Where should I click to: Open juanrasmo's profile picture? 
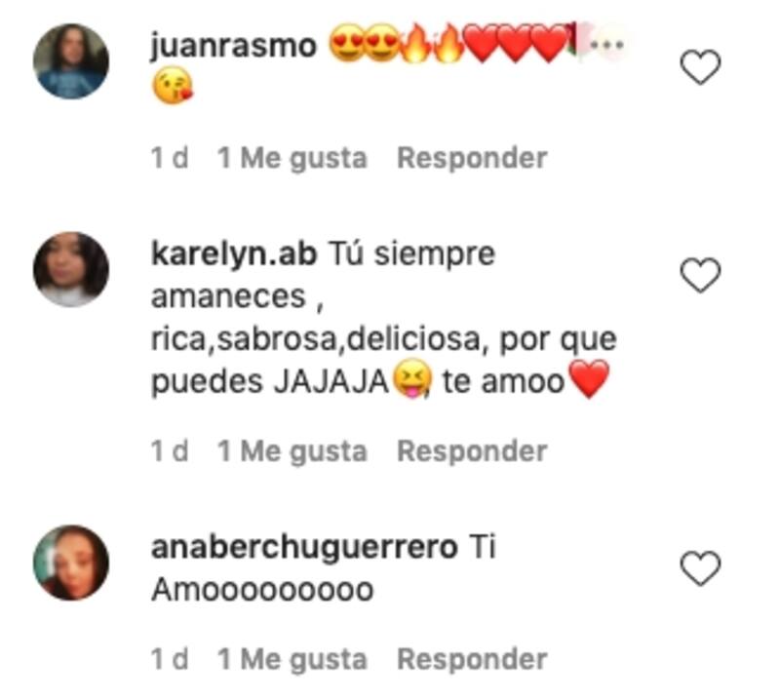click(70, 61)
